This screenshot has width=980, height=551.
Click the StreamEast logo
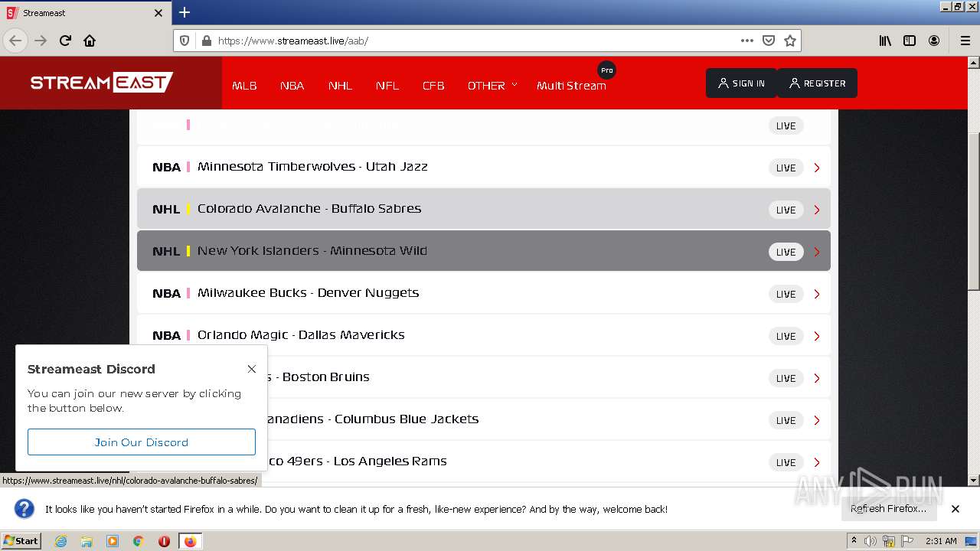pyautogui.click(x=102, y=82)
